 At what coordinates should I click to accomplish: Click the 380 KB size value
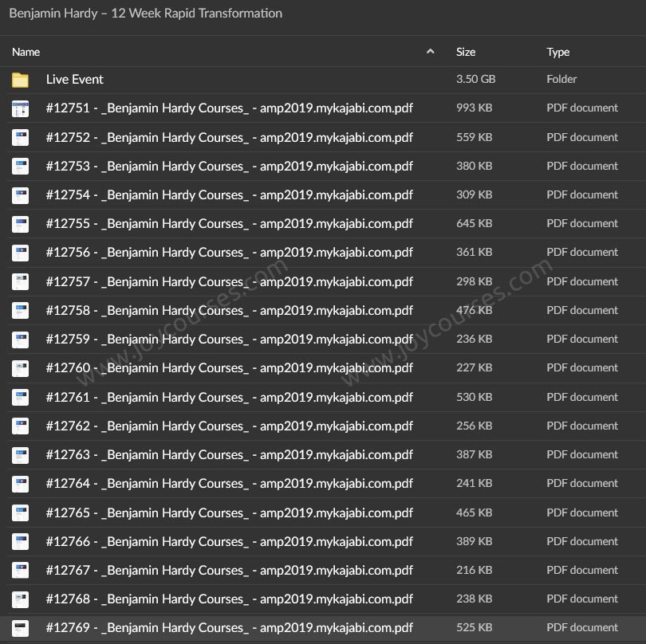tap(475, 166)
